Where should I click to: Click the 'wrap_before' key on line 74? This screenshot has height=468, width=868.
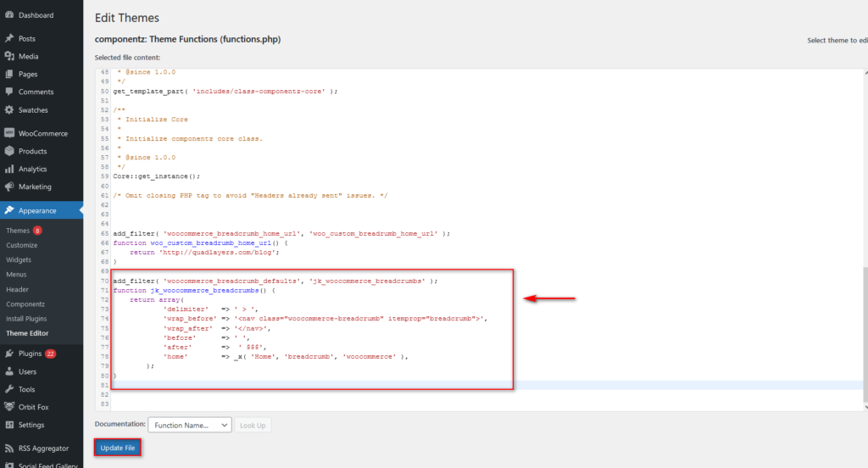pos(189,319)
